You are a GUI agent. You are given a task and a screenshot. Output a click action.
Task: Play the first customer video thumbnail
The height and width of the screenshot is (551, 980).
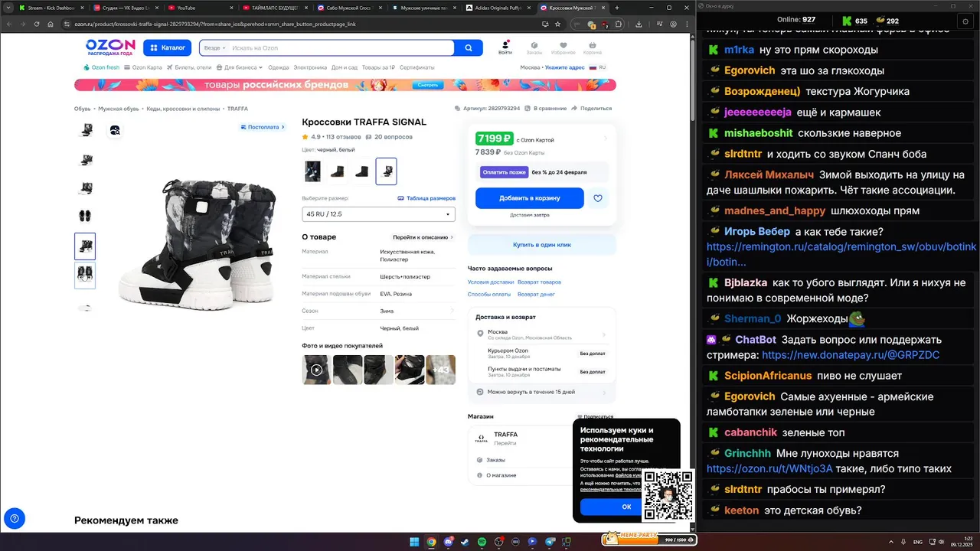point(316,370)
